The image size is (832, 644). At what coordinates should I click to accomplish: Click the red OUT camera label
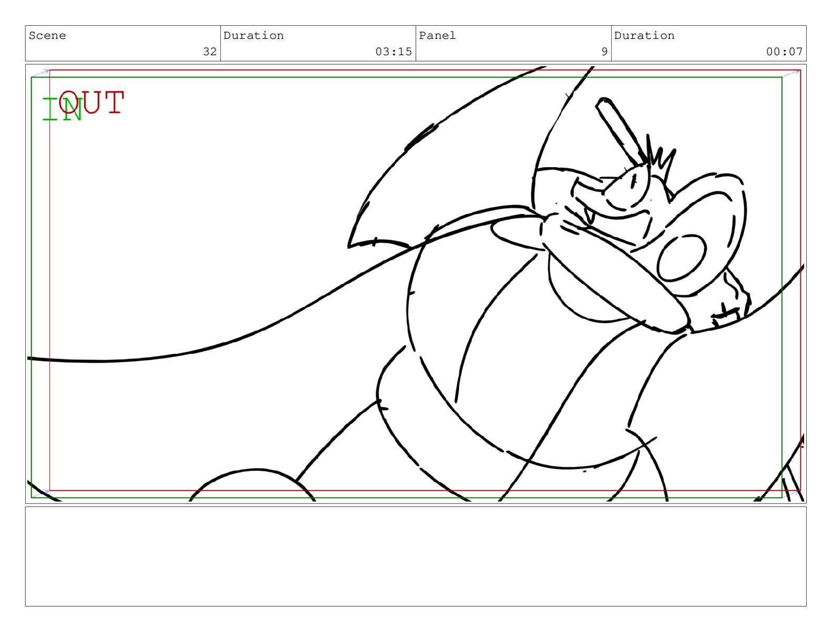[92, 102]
